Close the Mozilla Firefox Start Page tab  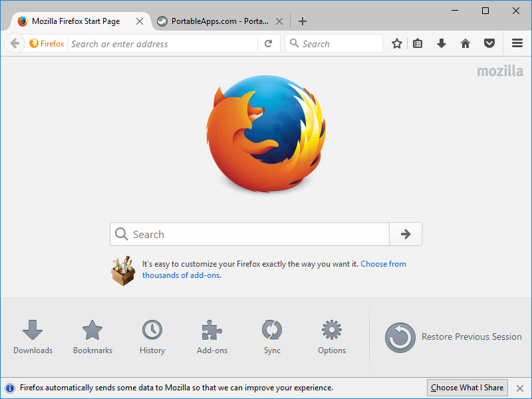[140, 21]
